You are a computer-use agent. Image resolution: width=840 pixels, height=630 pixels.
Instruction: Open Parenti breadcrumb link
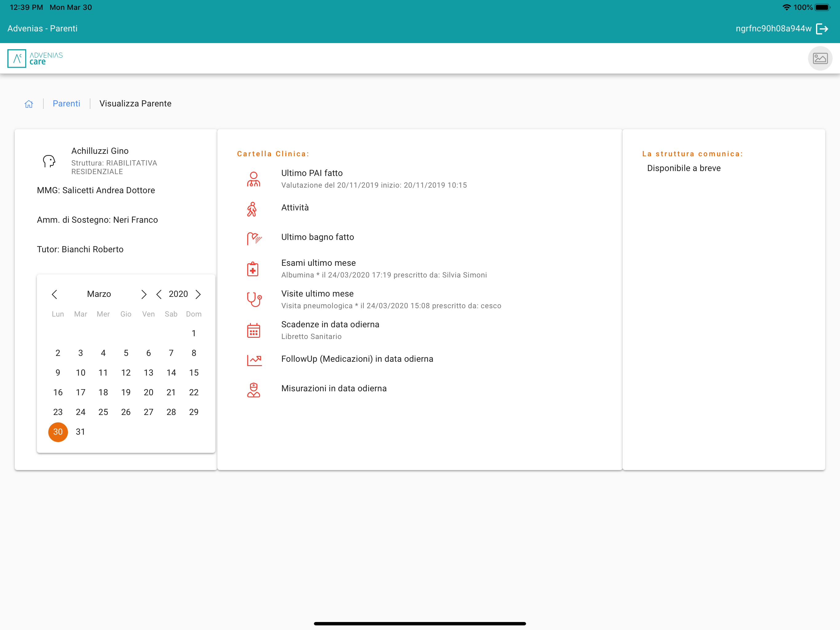click(66, 104)
